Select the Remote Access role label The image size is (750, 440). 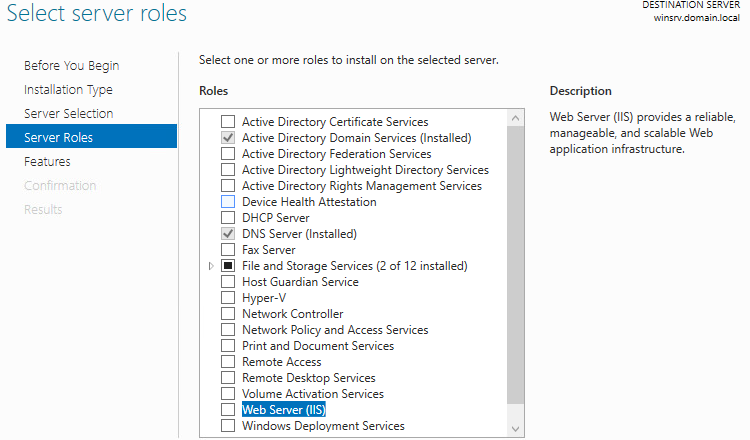[282, 362]
